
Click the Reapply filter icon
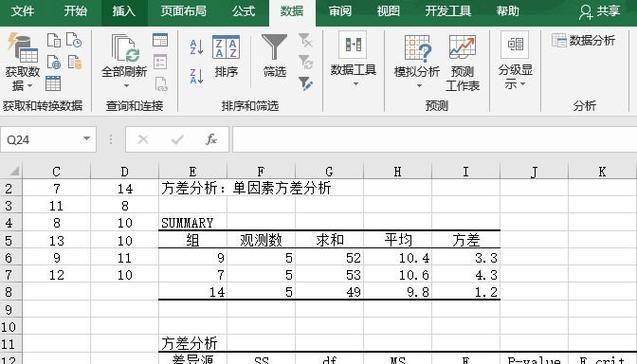click(305, 62)
